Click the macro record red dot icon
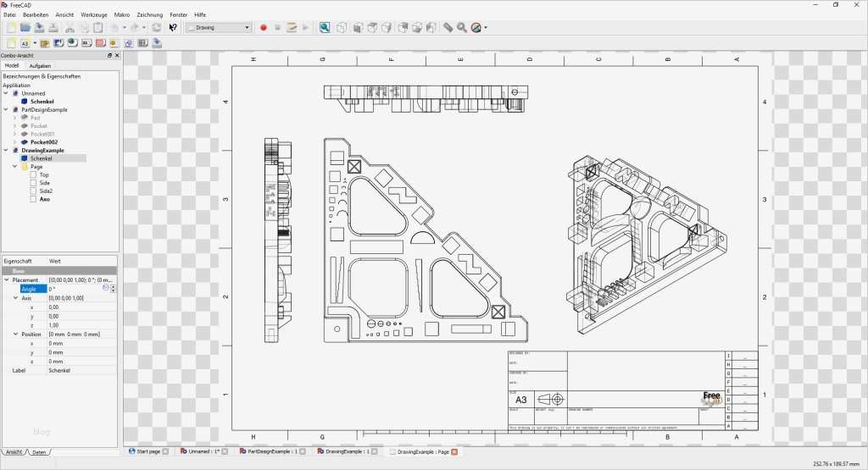 click(264, 28)
